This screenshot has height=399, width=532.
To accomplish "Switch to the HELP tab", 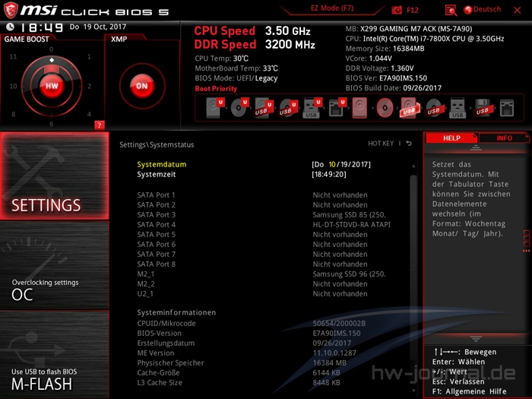I will 451,138.
